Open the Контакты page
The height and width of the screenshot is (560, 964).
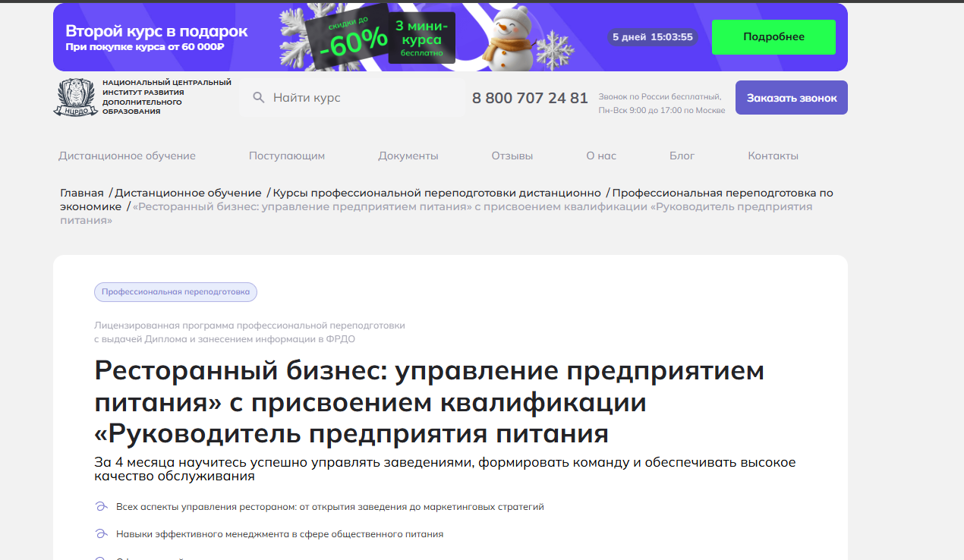(x=773, y=156)
